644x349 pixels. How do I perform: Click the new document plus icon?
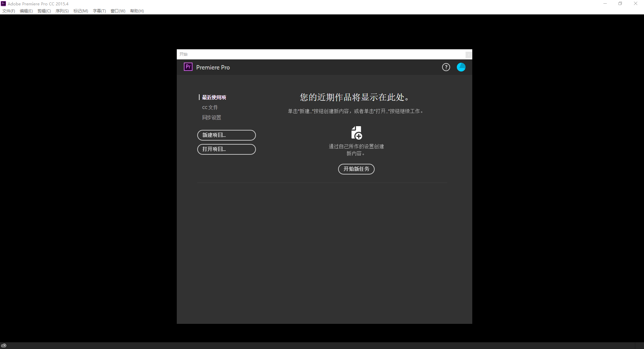[x=356, y=133]
